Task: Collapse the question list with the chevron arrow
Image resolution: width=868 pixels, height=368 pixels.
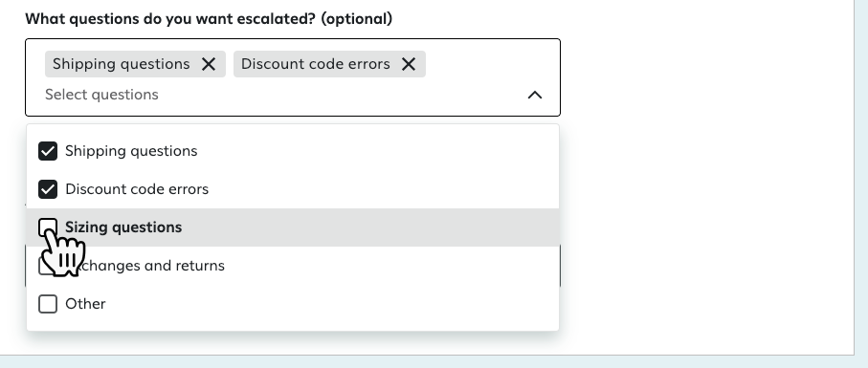Action: pyautogui.click(x=535, y=95)
